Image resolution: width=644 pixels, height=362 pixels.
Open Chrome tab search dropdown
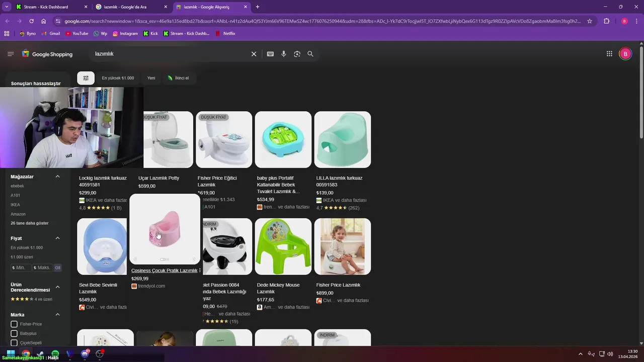tap(7, 7)
